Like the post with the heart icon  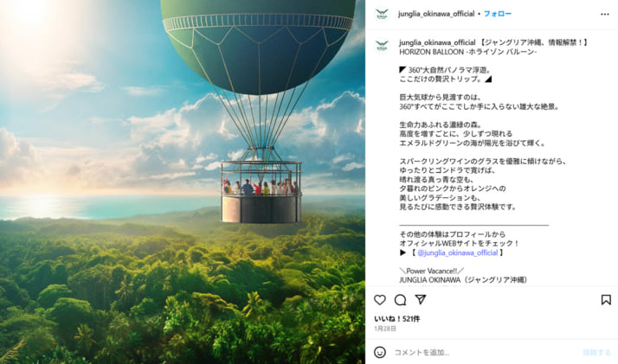[380, 300]
